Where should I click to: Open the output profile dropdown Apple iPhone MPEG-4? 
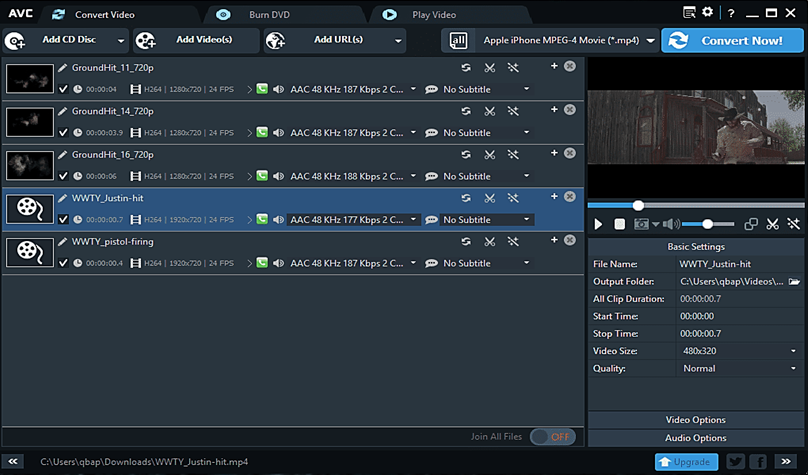650,41
